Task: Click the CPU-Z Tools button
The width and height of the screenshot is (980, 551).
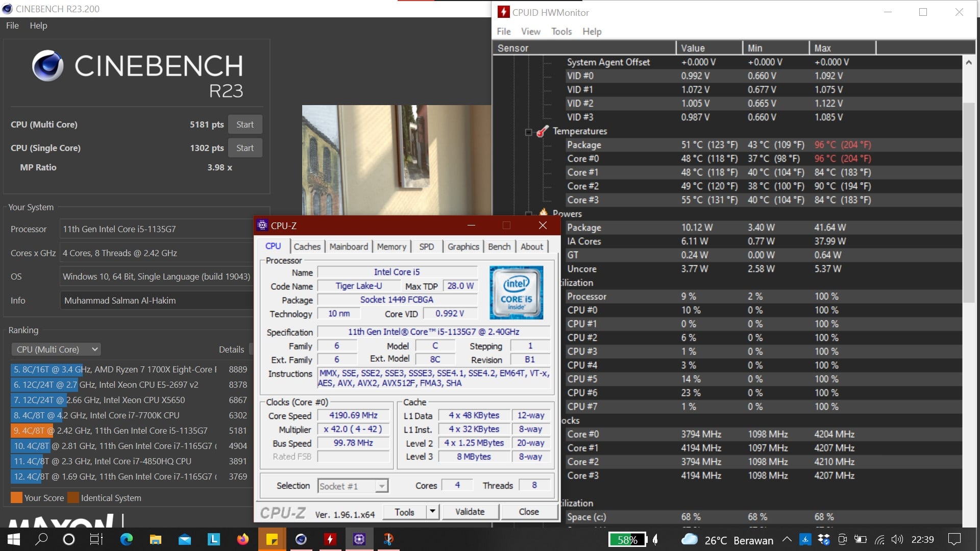Action: pyautogui.click(x=404, y=512)
